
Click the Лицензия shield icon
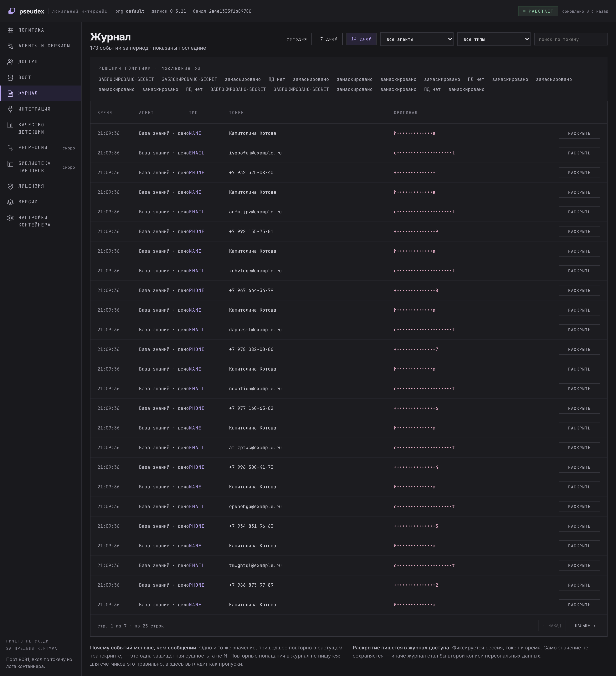[10, 186]
